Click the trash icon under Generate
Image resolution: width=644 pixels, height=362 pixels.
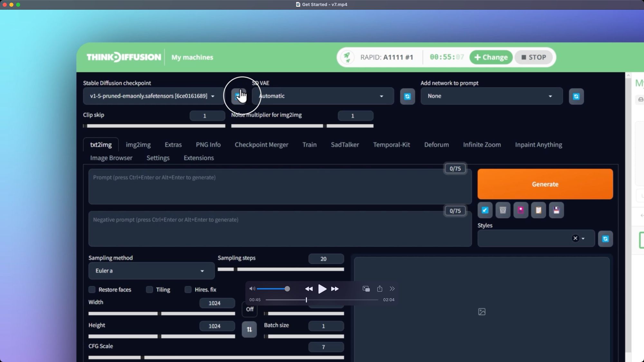coord(503,210)
